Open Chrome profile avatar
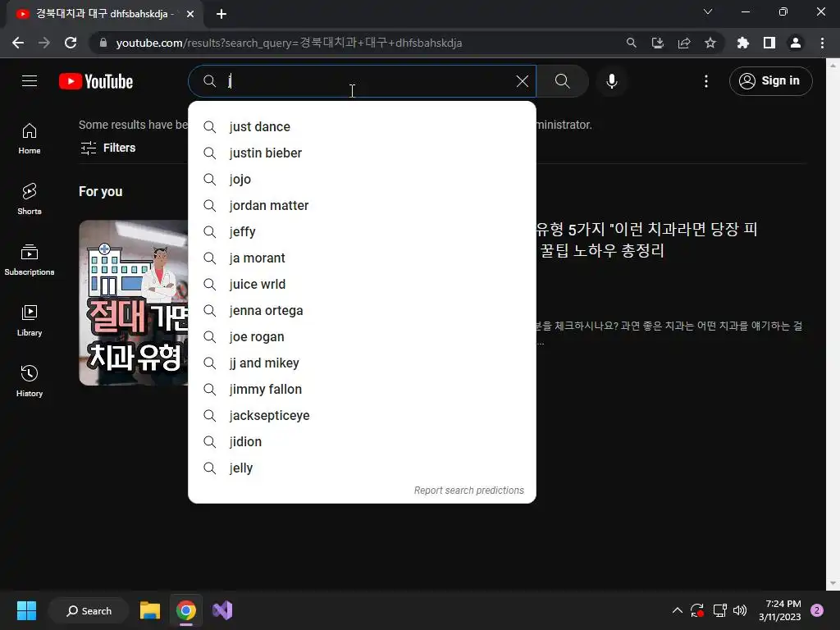 (x=796, y=43)
